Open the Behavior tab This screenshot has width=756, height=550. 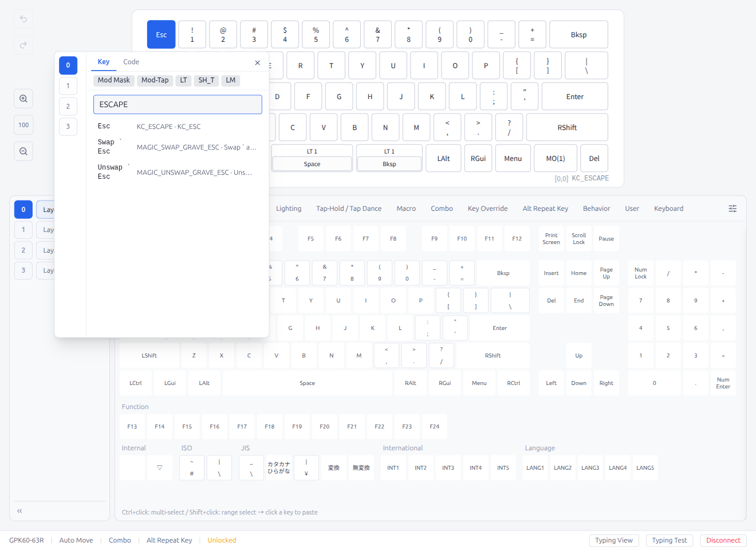[x=596, y=209]
